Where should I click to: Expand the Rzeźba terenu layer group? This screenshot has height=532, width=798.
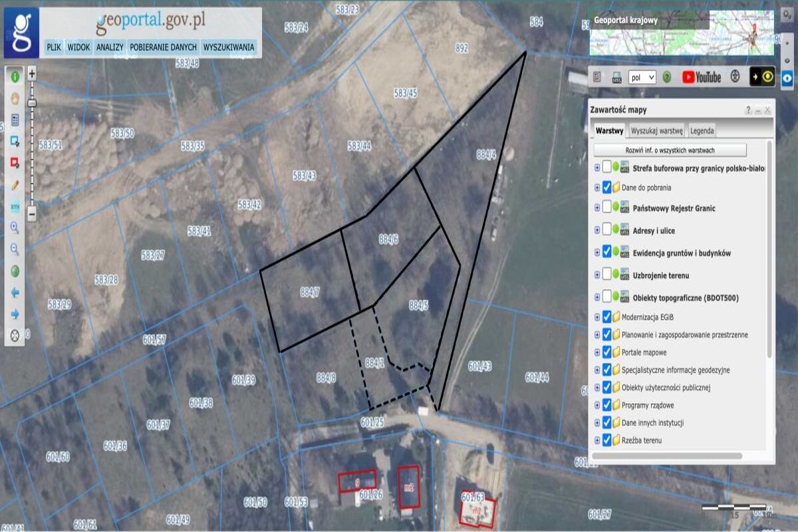[x=597, y=440]
